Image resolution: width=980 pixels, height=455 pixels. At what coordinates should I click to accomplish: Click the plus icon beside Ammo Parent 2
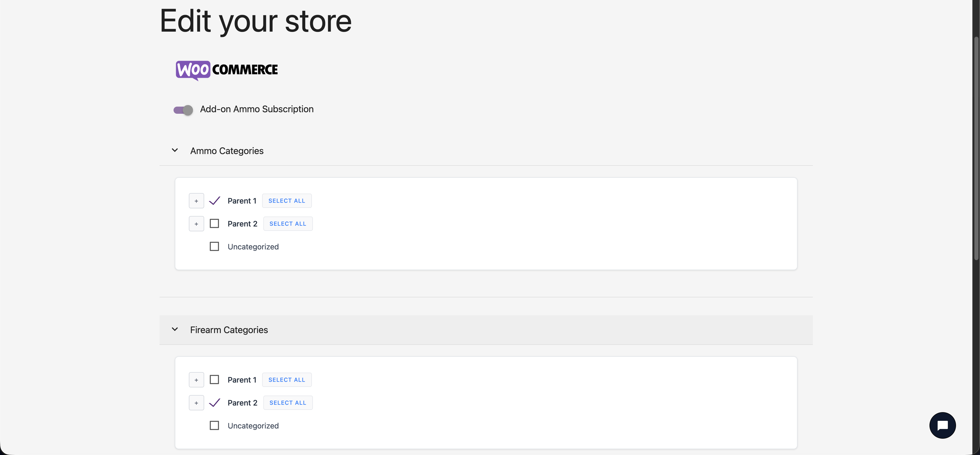(x=196, y=223)
